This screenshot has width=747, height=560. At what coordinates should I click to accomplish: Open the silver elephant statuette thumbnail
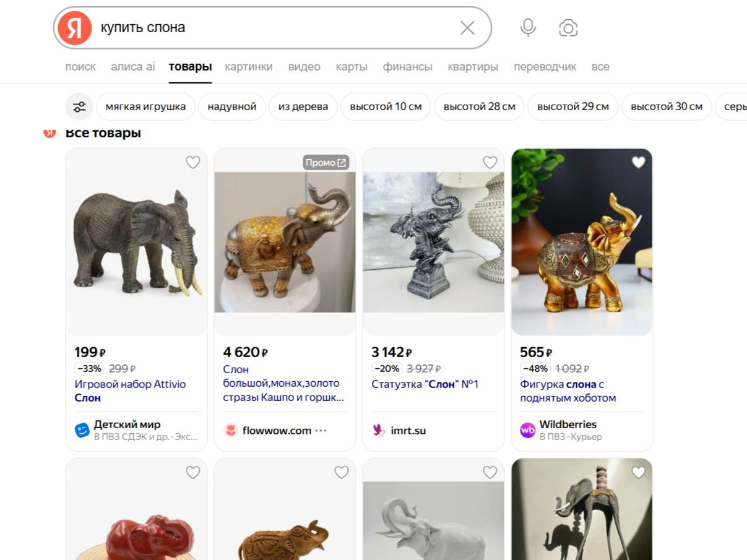[x=433, y=242]
